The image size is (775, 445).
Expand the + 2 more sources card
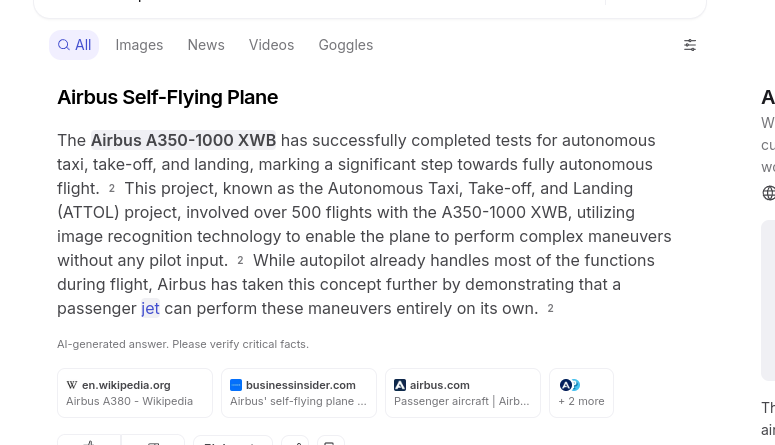pos(581,393)
